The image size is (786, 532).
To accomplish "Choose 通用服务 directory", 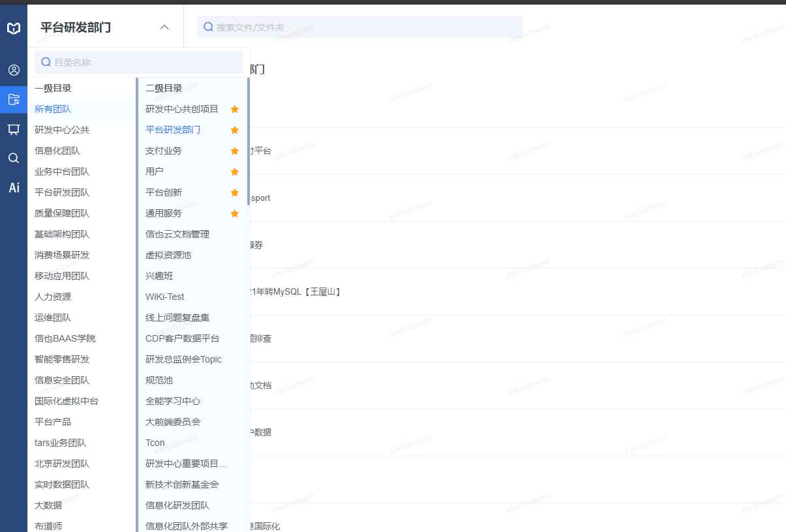I will click(x=164, y=213).
